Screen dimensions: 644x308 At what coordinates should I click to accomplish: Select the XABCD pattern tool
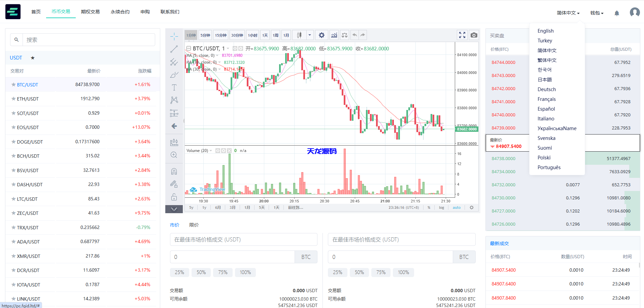174,100
